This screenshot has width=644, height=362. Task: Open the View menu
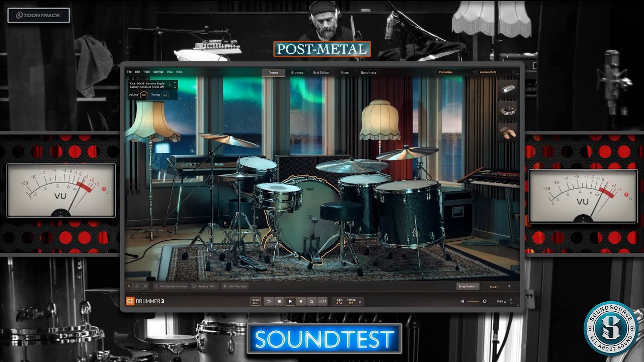pyautogui.click(x=170, y=72)
